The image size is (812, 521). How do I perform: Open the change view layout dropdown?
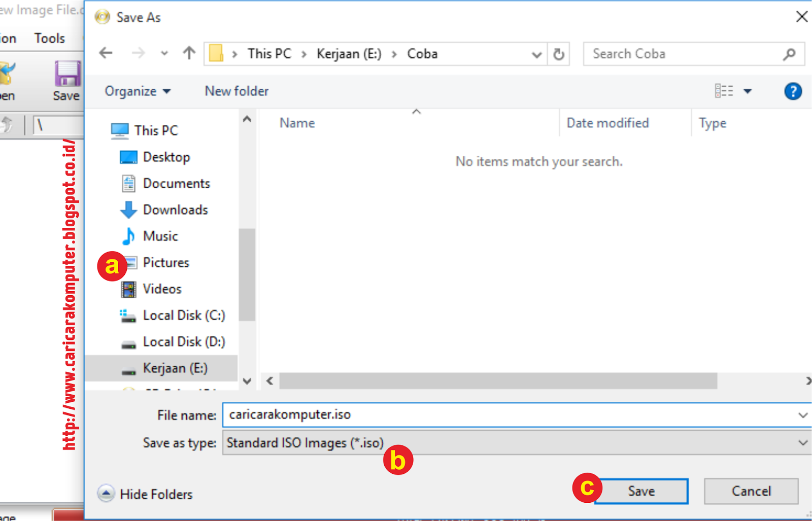point(747,91)
